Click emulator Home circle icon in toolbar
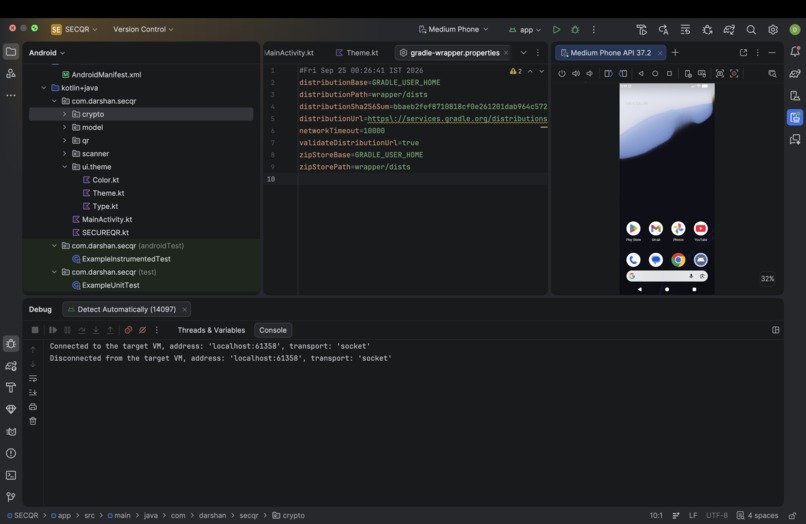 point(655,74)
